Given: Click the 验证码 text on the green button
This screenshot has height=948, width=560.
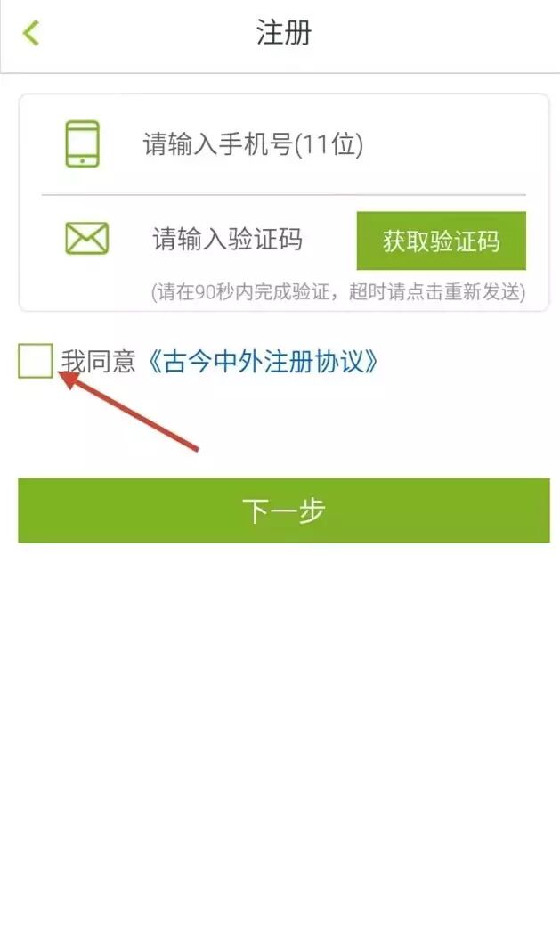Looking at the screenshot, I should (x=465, y=241).
